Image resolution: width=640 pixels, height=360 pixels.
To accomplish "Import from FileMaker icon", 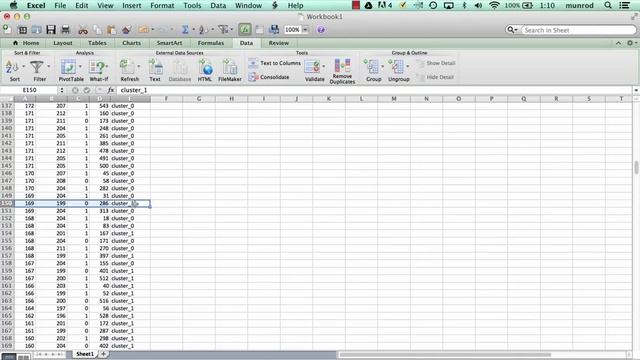I will tap(230, 67).
